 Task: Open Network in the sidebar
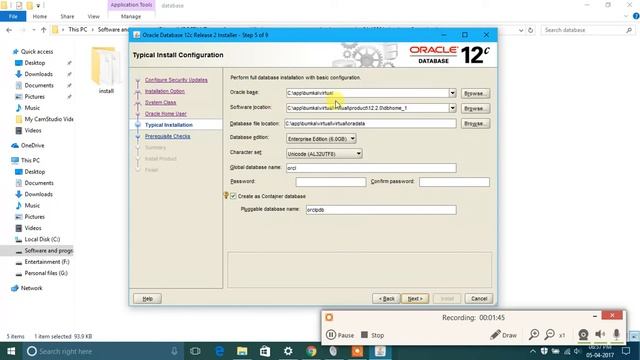[31, 288]
